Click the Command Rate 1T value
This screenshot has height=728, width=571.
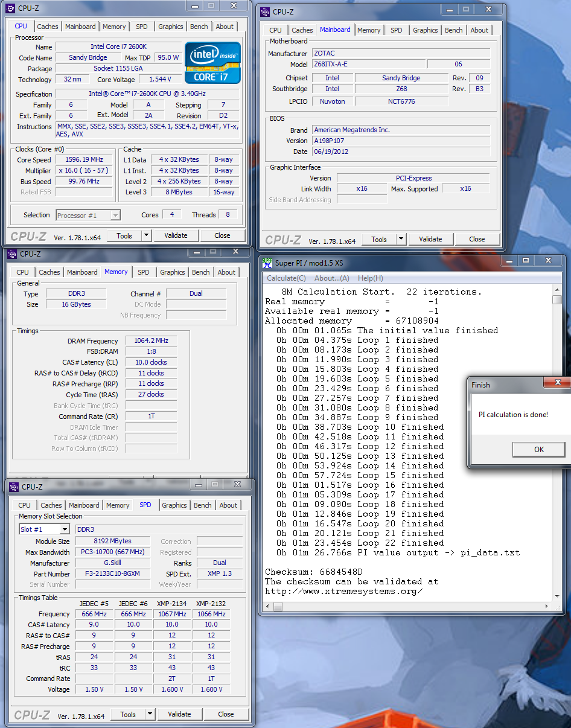click(x=151, y=416)
